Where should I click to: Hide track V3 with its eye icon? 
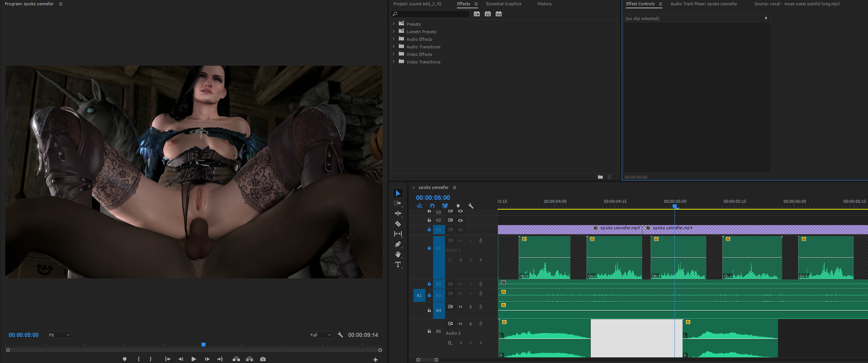(460, 212)
